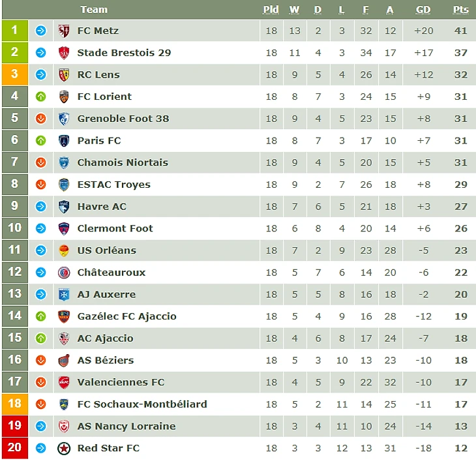Open the FC Sochaux-Montbéliard team link
The width and height of the screenshot is (476, 463).
141,404
